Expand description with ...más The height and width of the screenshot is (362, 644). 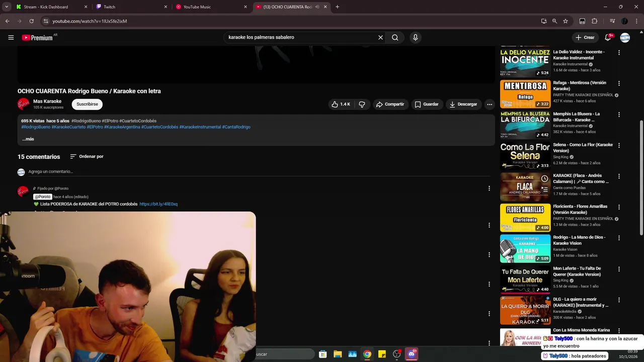click(x=28, y=139)
